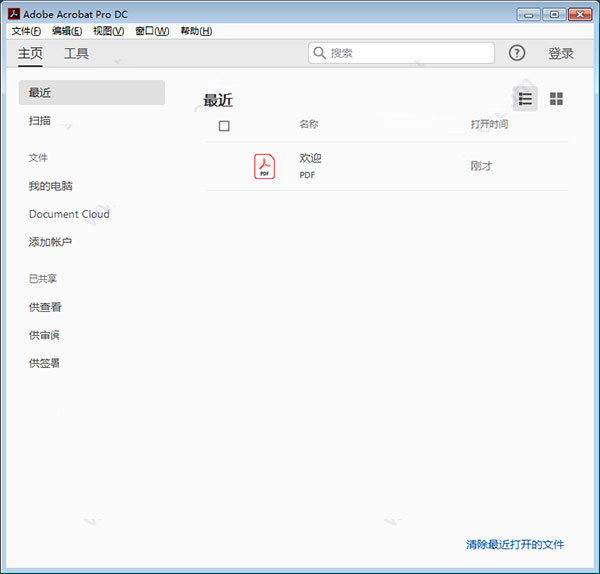600x574 pixels.
Task: Open 供审阅 shared list
Action: [44, 335]
